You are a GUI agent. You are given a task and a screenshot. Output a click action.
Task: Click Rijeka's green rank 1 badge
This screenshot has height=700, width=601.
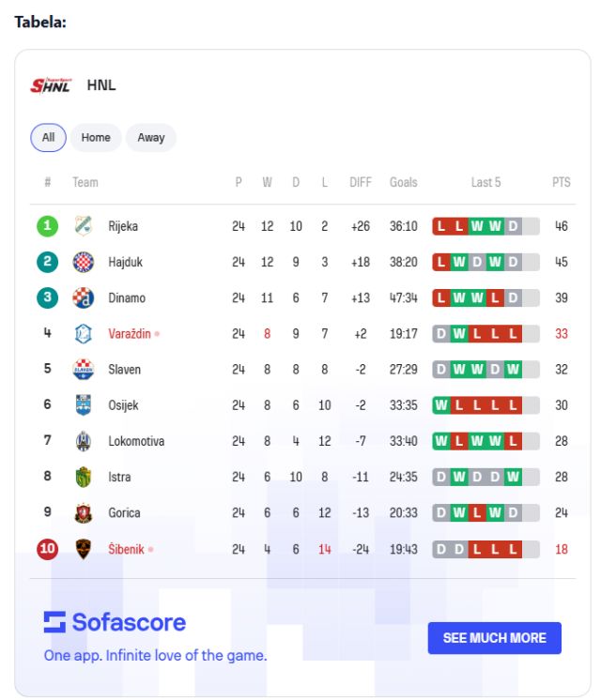click(x=48, y=226)
